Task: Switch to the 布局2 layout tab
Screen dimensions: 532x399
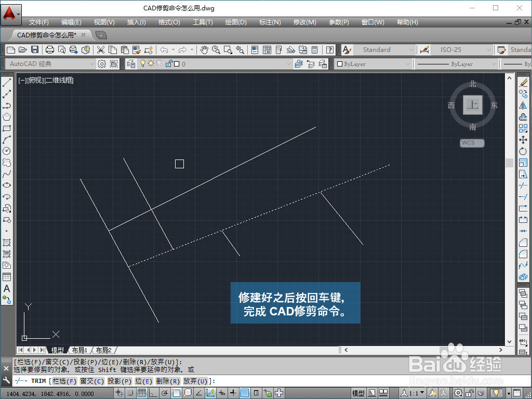Action: (103, 350)
